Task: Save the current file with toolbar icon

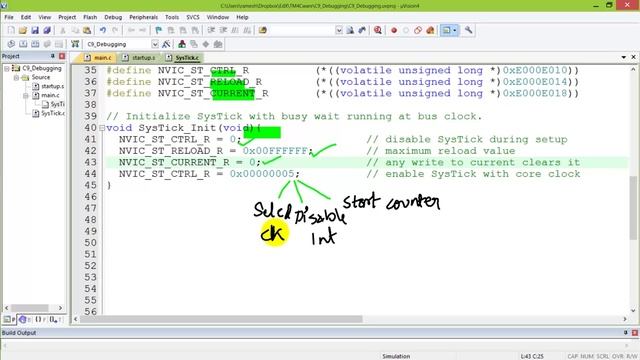Action: point(35,30)
